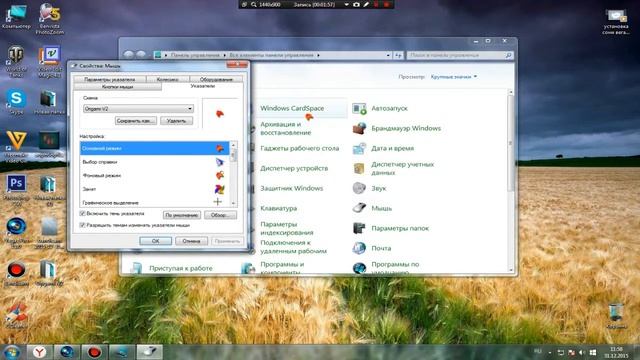Open Архивация и восстановление link
This screenshot has height=360, width=640.
tap(286, 128)
